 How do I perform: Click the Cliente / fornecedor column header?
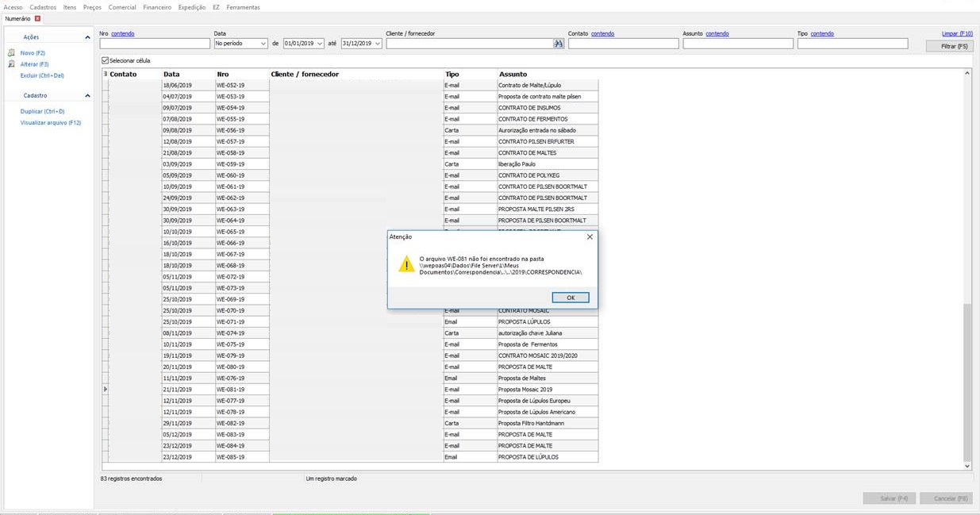[355, 74]
